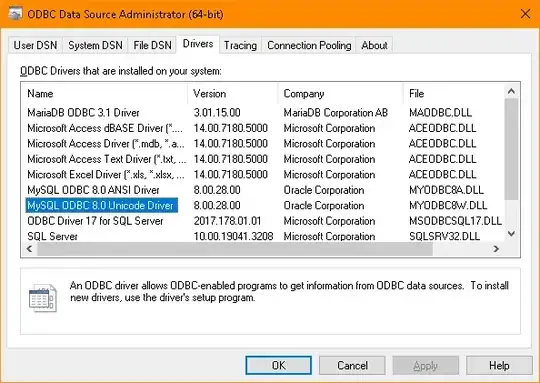The height and width of the screenshot is (383, 540).
Task: Click the MYODBC8W.DLL file name
Action: [448, 206]
